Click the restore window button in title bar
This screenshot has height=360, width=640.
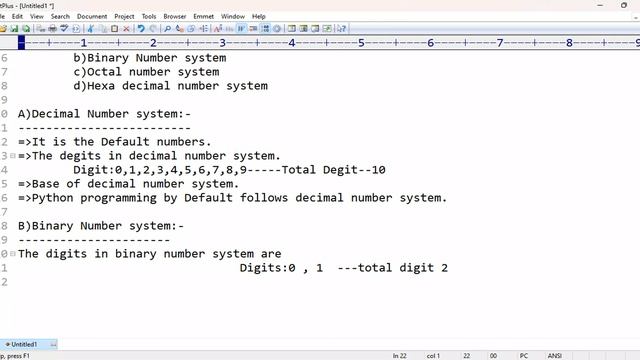(624, 5)
